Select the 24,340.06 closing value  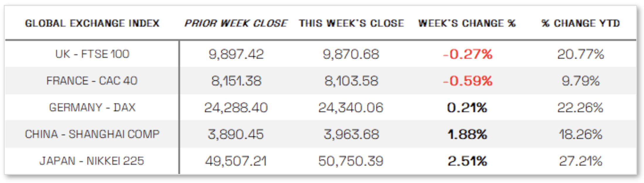351,108
